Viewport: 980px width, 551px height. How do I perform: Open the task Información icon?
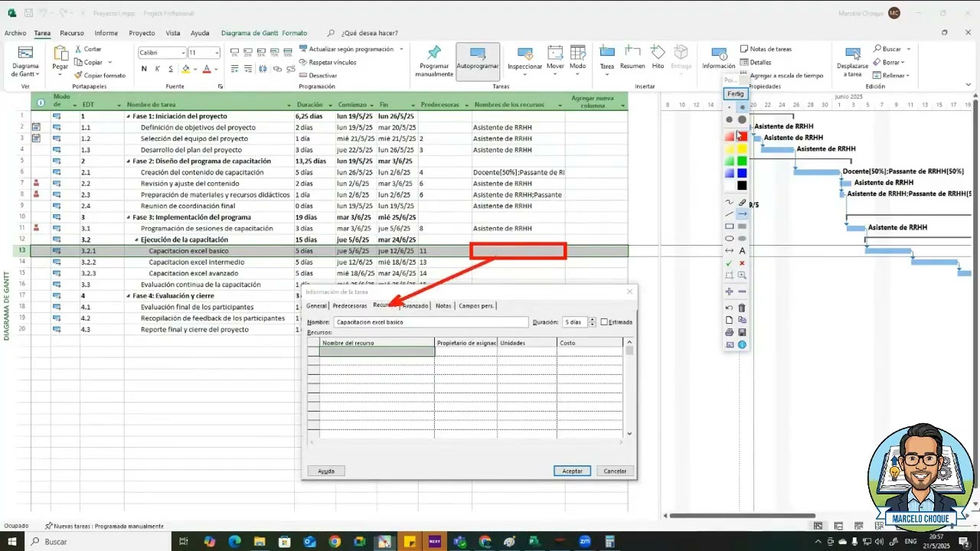719,53
